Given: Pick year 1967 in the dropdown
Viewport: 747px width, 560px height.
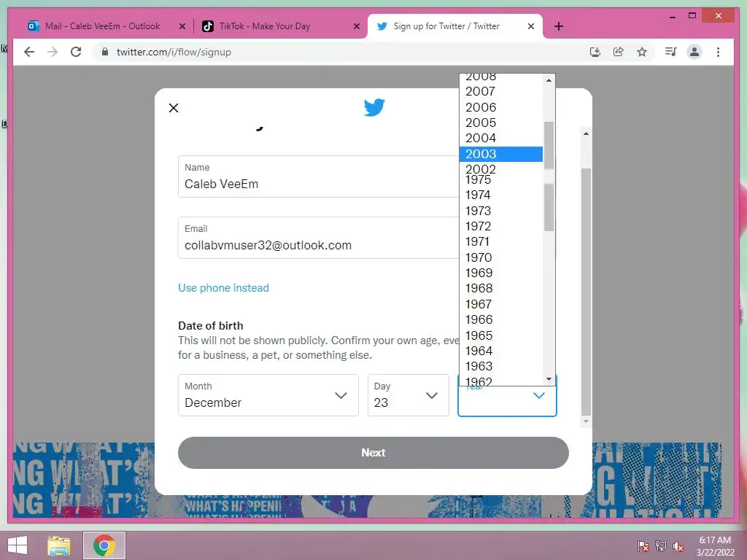Looking at the screenshot, I should pyautogui.click(x=501, y=304).
